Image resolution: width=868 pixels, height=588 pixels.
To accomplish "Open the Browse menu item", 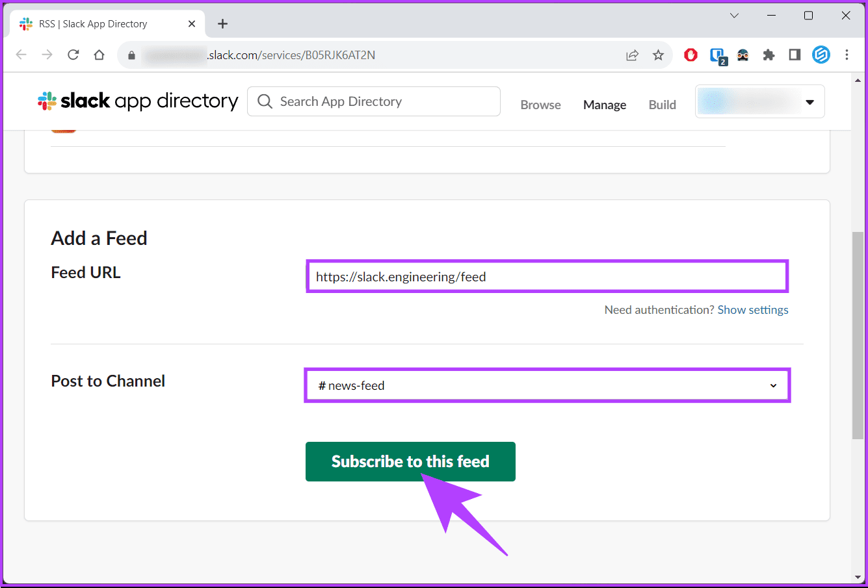I will pos(540,105).
